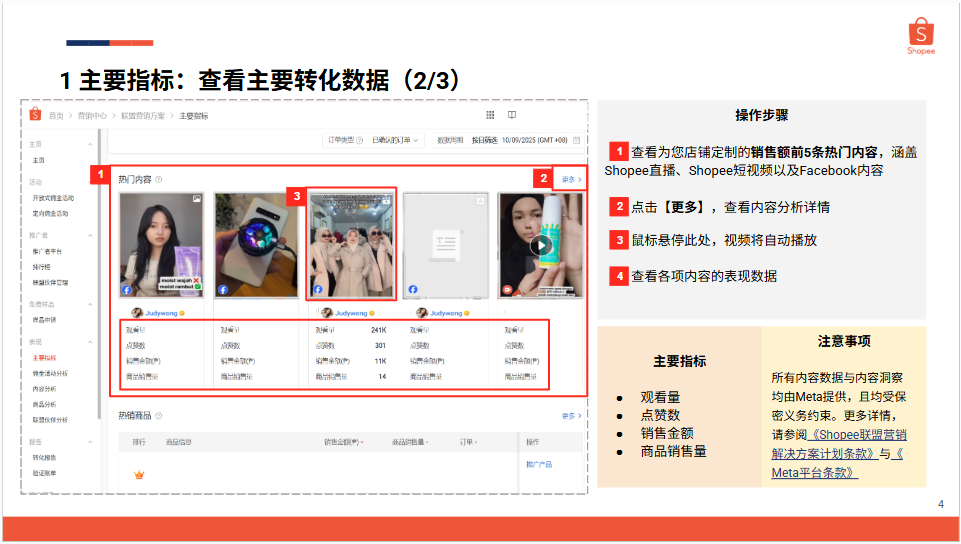
Task: Open the 已确认的订单 order type dropdown
Action: click(395, 140)
